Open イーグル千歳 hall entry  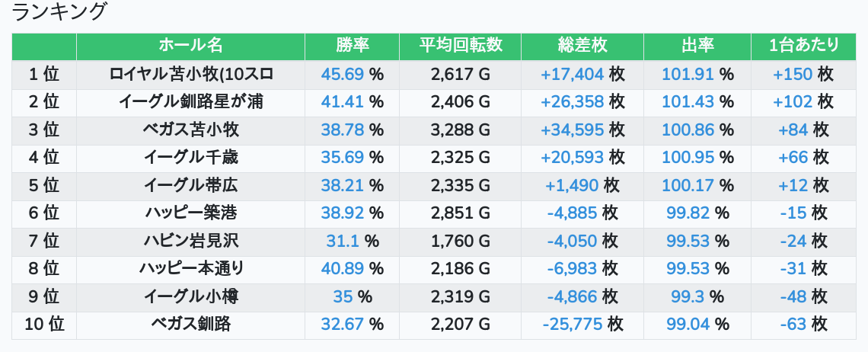[x=190, y=158]
